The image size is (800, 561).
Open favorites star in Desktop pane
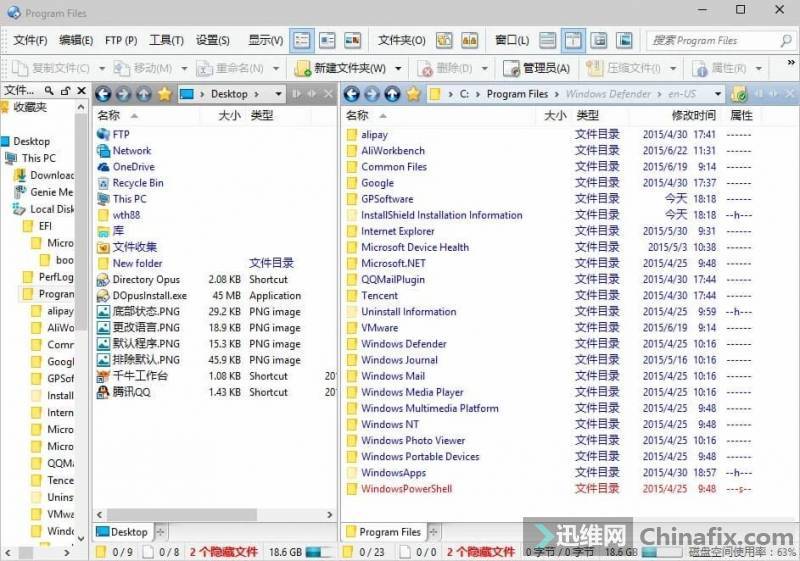pos(164,94)
